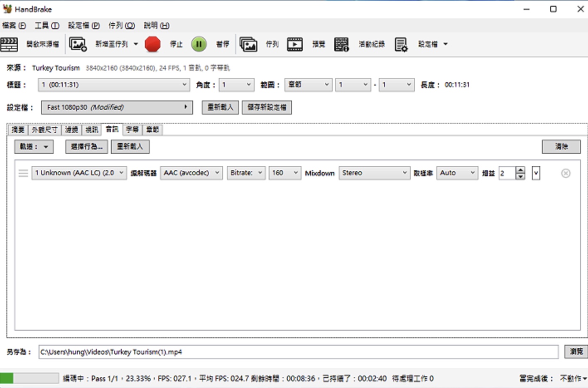Click the HandBrake app logo icon
The image size is (588, 388).
[x=7, y=9]
